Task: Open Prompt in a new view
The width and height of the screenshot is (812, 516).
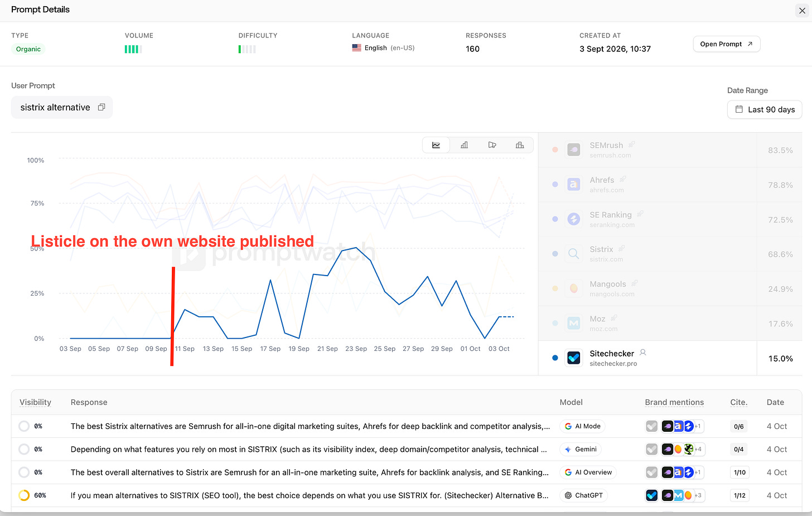Action: [726, 44]
